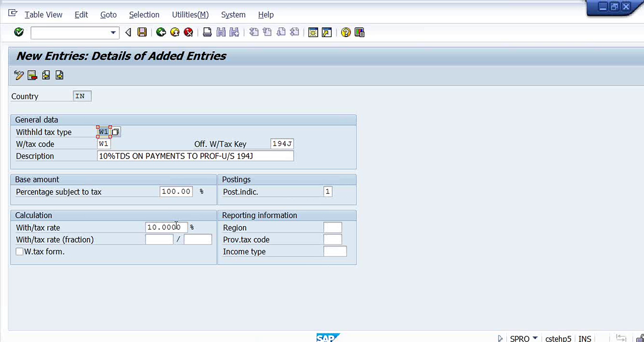Screen dimensions: 644x342
Task: Click the Post.indic. field
Action: point(327,192)
